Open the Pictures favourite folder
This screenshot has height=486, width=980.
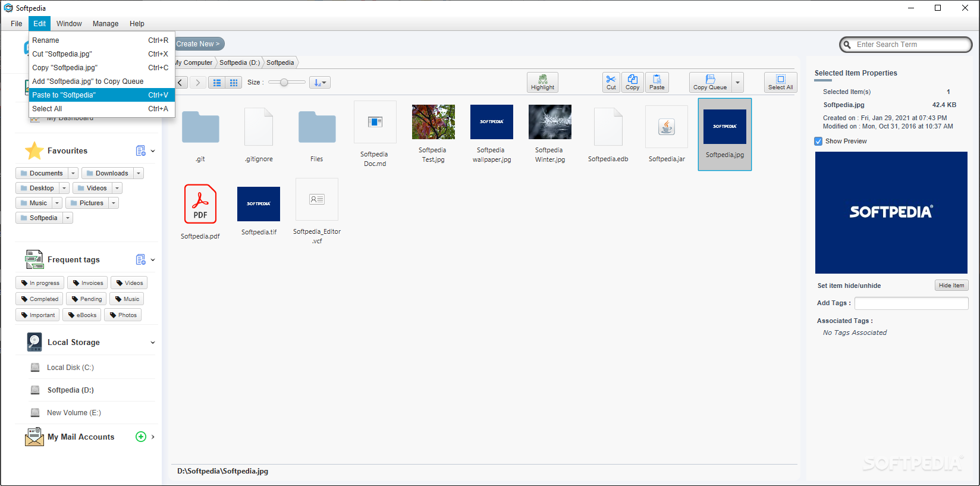(x=87, y=203)
